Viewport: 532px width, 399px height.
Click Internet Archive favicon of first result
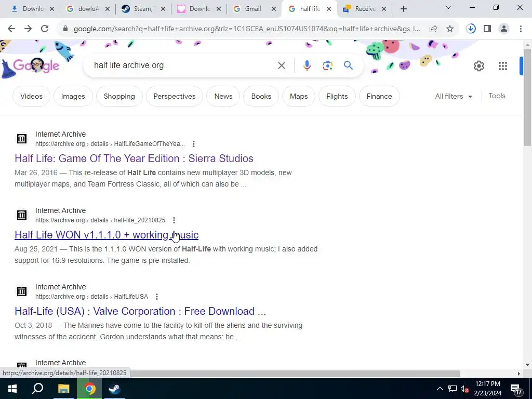[22, 138]
